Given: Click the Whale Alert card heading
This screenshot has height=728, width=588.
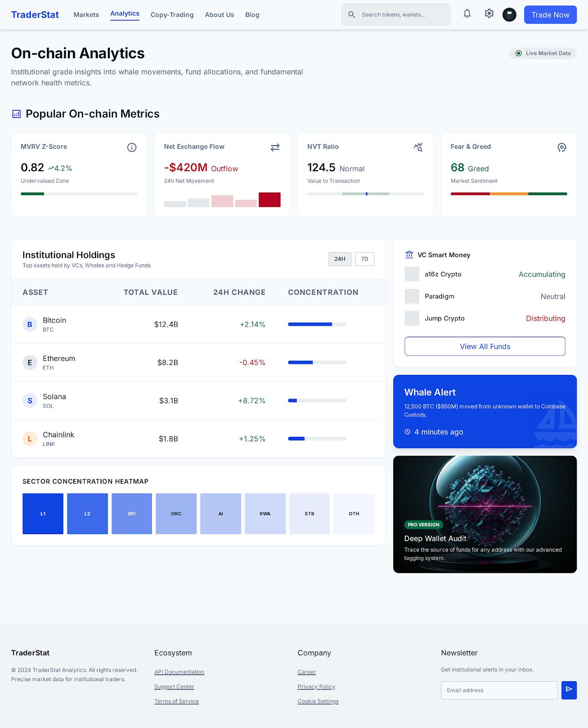Looking at the screenshot, I should (430, 392).
